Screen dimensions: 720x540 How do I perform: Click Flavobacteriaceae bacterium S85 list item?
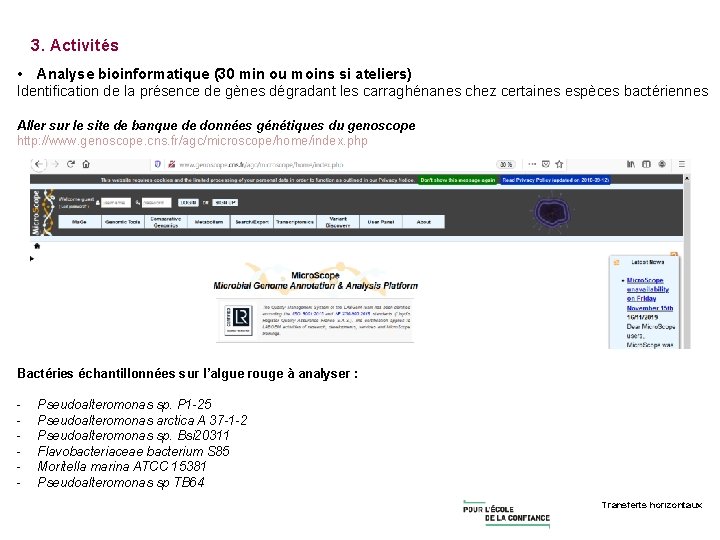tap(134, 451)
